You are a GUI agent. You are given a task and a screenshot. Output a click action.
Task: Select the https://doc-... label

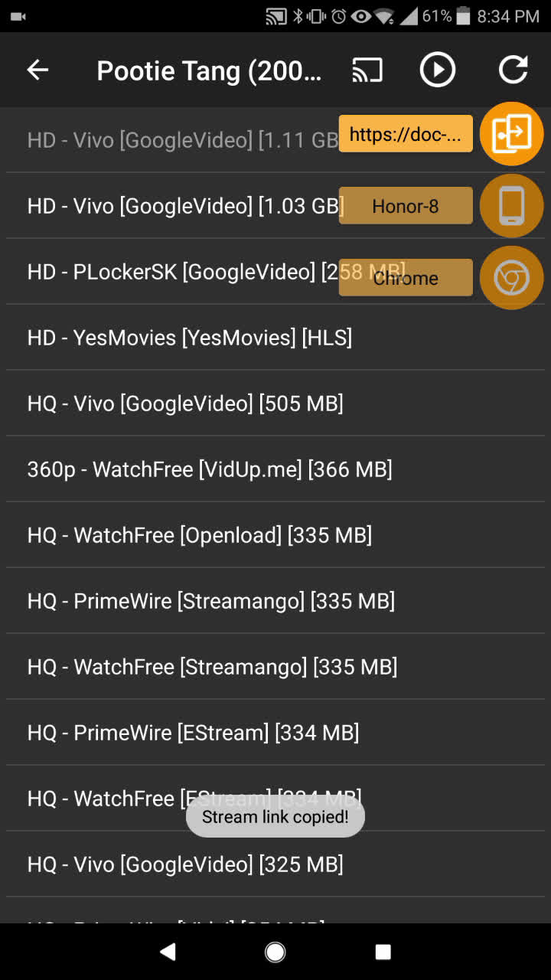point(406,134)
